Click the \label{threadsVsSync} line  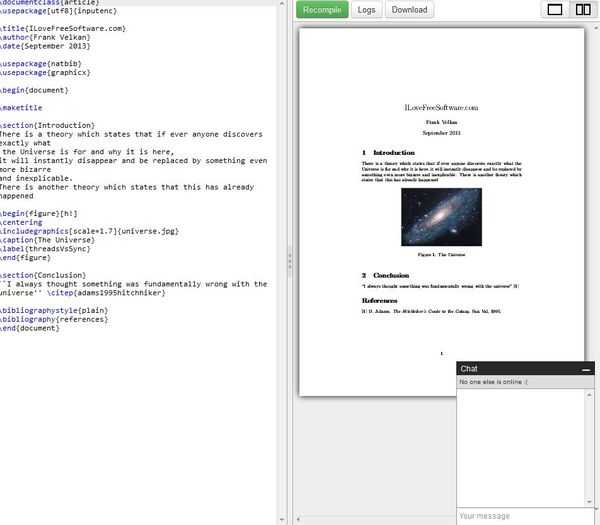pyautogui.click(x=45, y=249)
